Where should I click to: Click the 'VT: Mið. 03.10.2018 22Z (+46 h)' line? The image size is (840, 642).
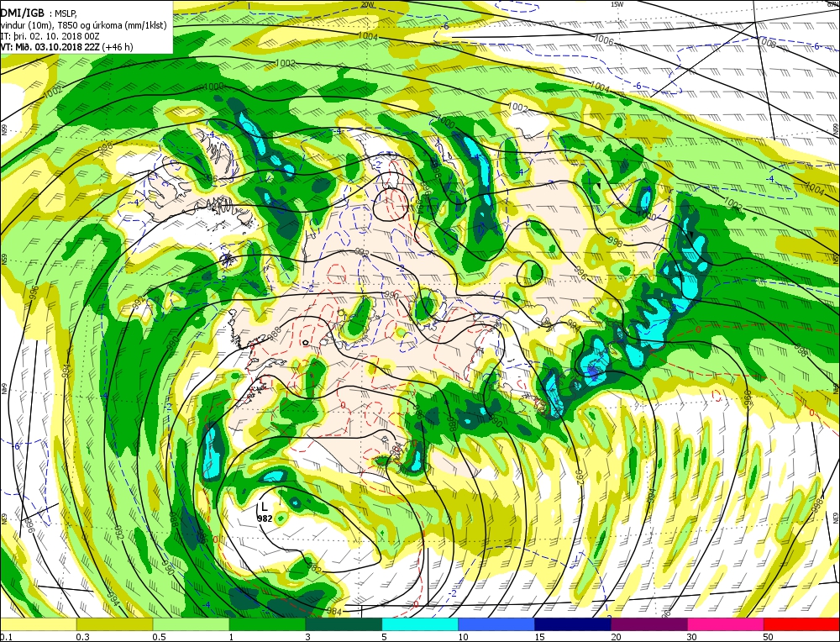[67, 46]
